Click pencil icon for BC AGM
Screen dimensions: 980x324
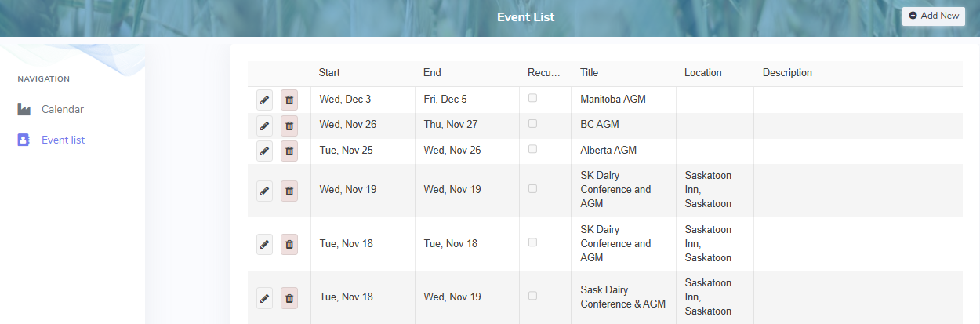tap(264, 125)
